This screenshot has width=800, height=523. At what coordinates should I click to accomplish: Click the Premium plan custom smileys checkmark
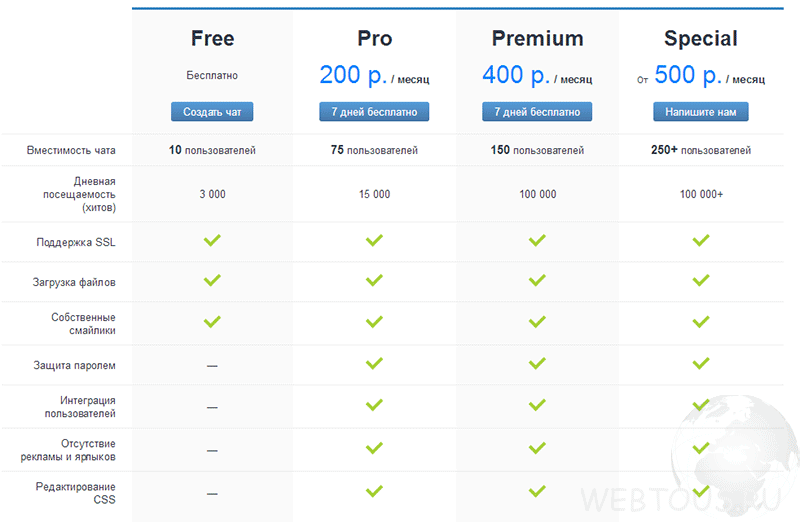point(537,322)
